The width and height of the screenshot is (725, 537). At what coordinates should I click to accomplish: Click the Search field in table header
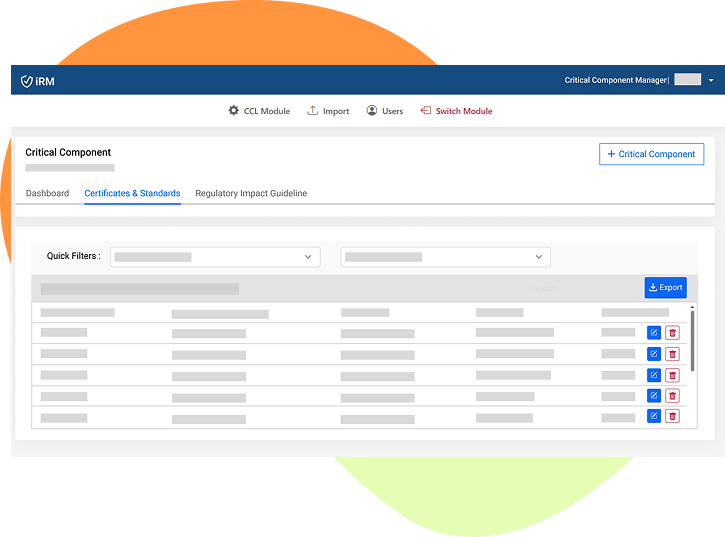coord(543,288)
